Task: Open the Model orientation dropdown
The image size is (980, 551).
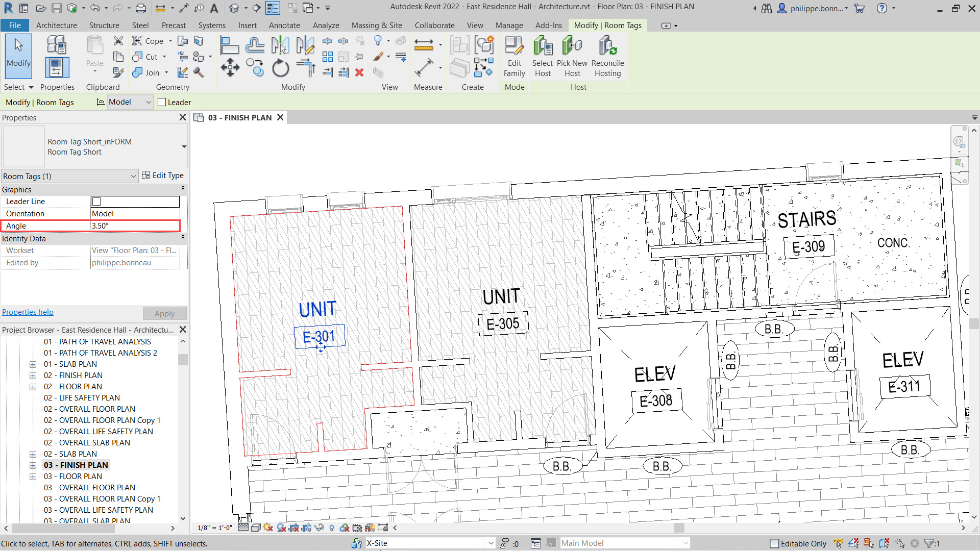Action: 130,102
